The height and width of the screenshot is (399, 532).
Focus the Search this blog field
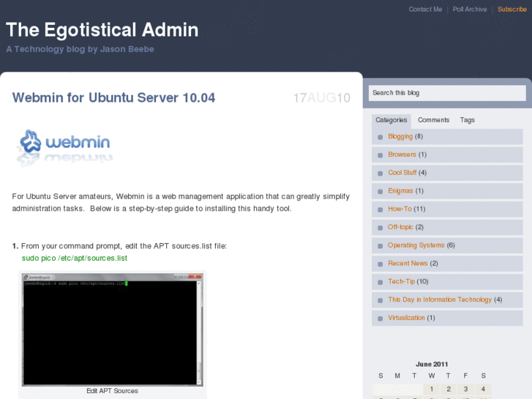coord(447,93)
